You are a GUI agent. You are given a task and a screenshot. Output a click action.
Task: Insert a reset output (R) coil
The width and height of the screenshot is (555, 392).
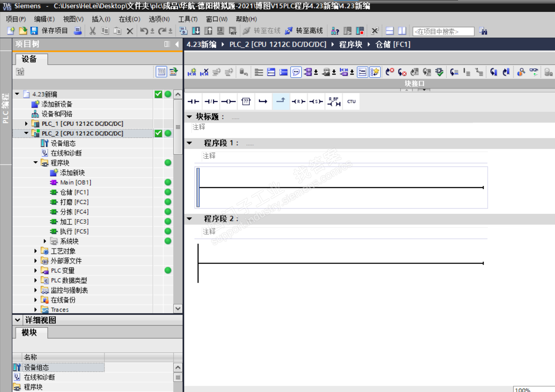pos(298,101)
